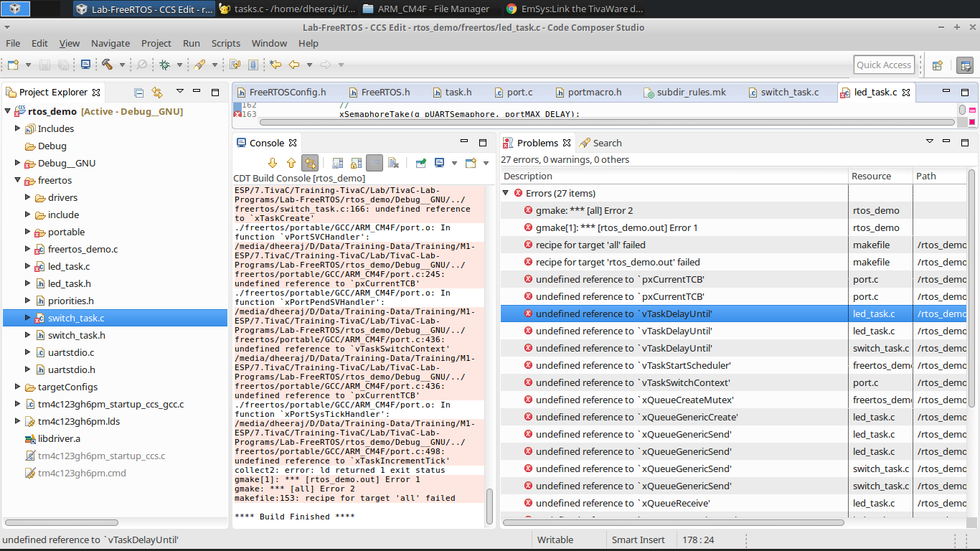Screen dimensions: 980x551
Task: Open the Scripts menu
Action: tap(226, 43)
